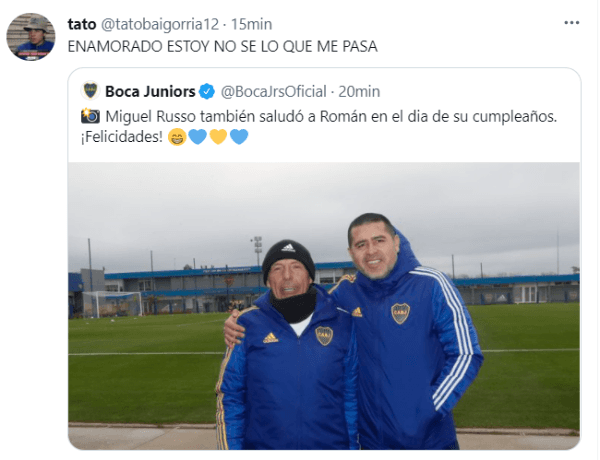Click the grinning face emoji
600x460 pixels.
[177, 137]
